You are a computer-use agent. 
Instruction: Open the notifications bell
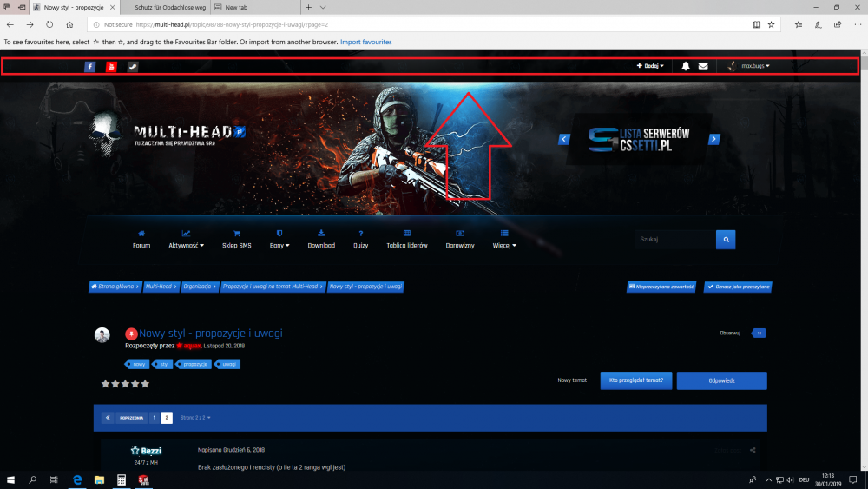tap(686, 66)
